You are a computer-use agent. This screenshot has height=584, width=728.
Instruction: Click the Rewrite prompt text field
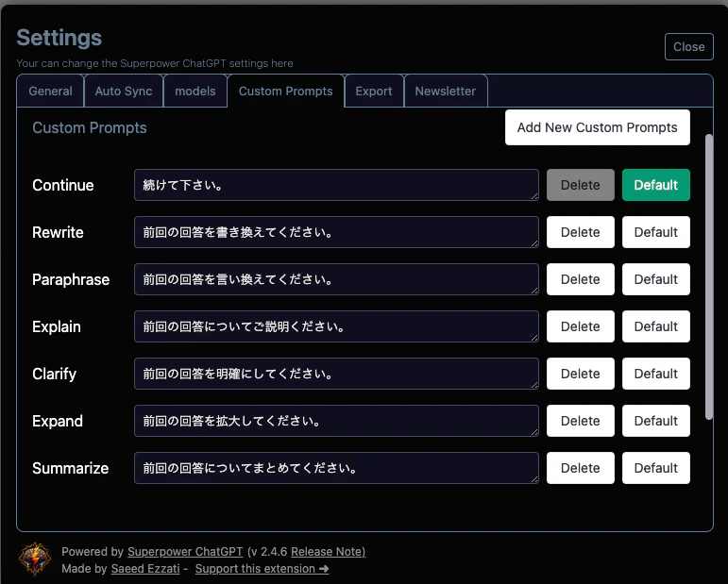click(x=336, y=232)
